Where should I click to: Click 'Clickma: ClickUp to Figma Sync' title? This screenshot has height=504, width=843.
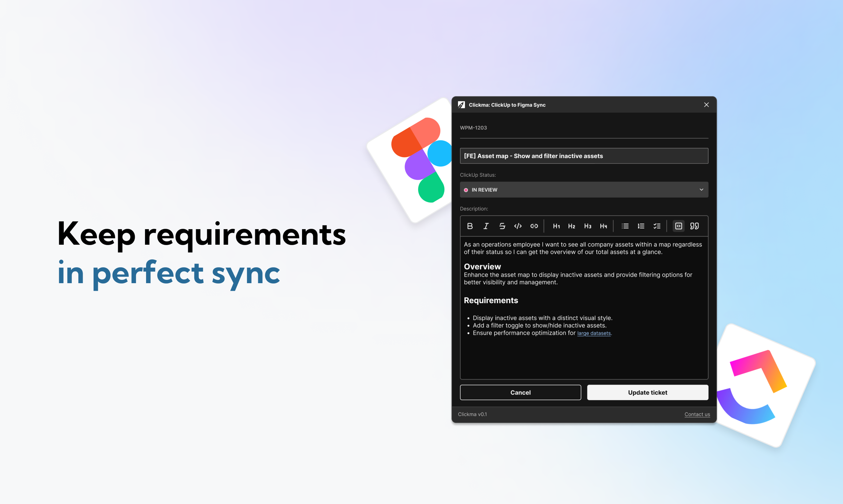[x=507, y=105]
